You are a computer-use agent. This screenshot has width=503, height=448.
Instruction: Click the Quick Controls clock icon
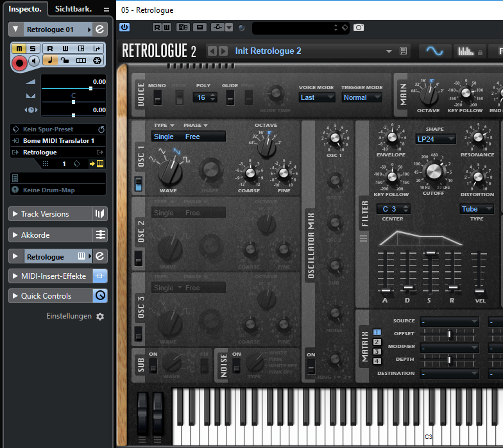(100, 295)
